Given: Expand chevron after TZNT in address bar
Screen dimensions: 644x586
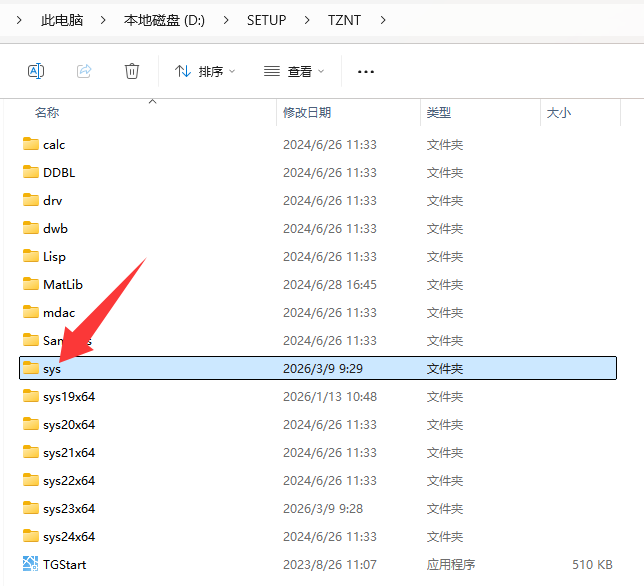Looking at the screenshot, I should coord(383,20).
